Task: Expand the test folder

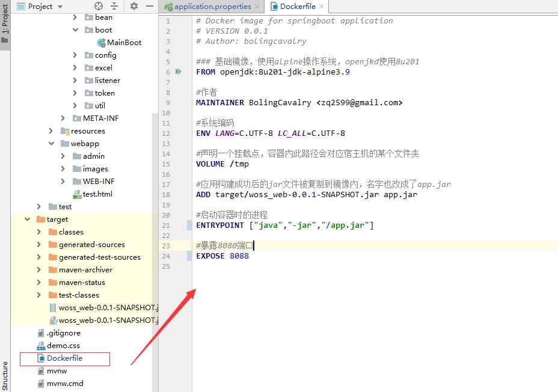Action: point(39,207)
